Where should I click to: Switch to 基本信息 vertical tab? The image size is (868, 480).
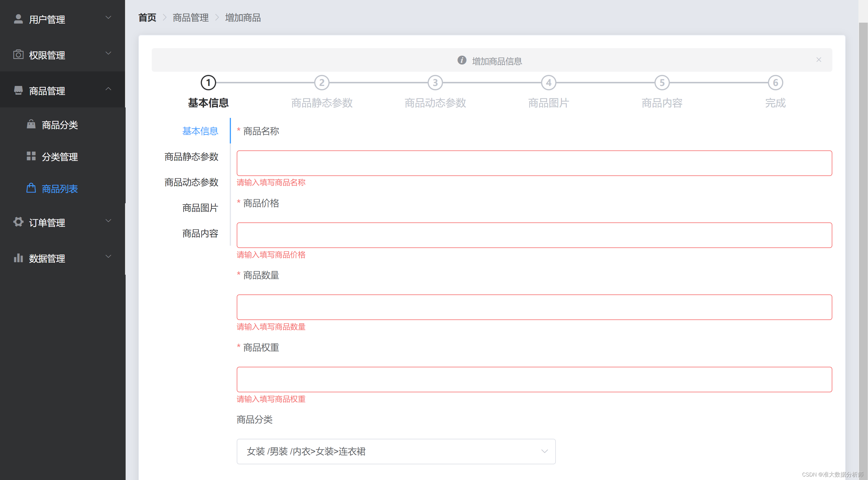coord(200,131)
